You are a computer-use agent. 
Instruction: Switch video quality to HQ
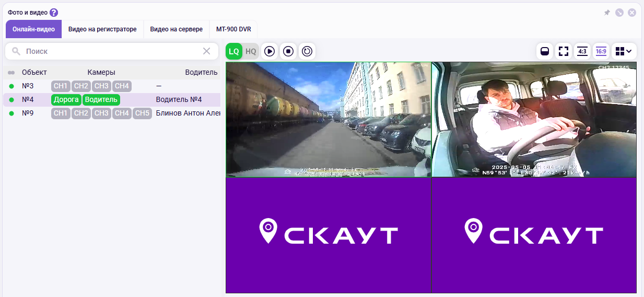pos(251,51)
